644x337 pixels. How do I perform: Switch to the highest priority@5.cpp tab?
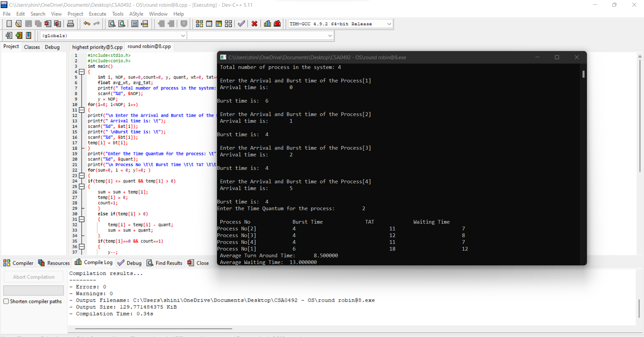pyautogui.click(x=97, y=47)
